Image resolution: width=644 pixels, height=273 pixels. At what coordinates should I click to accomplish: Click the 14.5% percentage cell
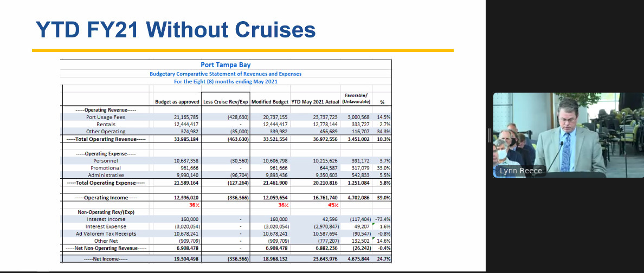click(x=383, y=118)
